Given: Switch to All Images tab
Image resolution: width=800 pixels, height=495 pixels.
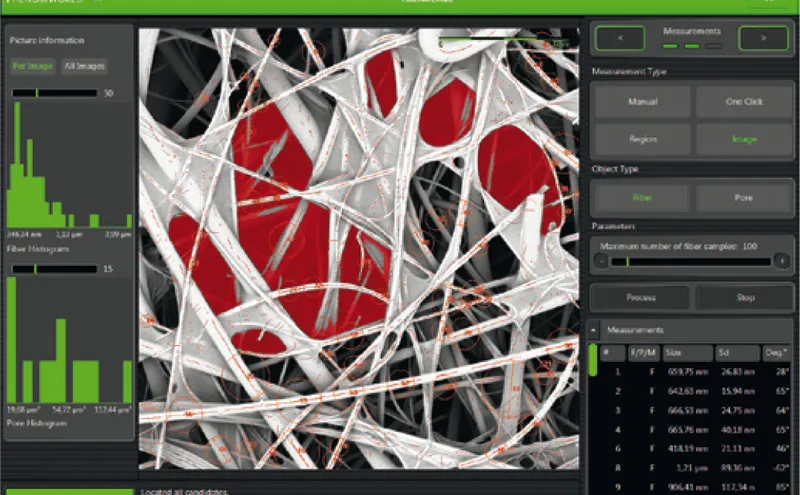Looking at the screenshot, I should [x=84, y=67].
